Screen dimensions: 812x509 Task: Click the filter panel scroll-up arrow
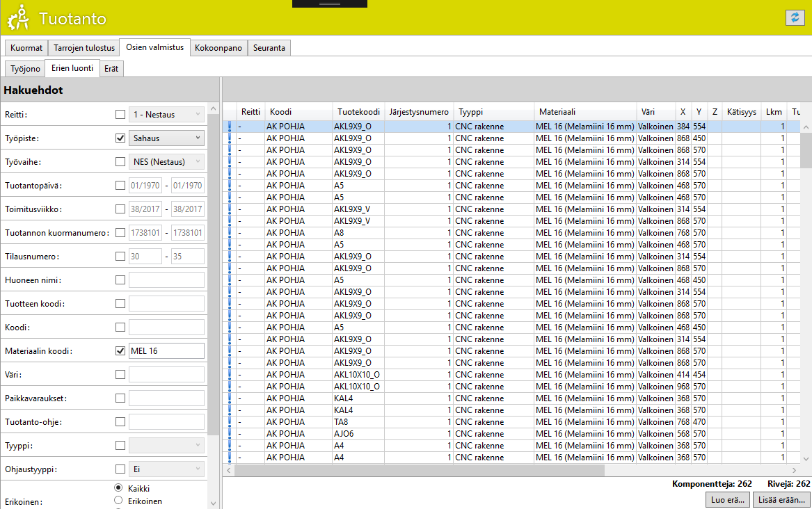tap(213, 108)
